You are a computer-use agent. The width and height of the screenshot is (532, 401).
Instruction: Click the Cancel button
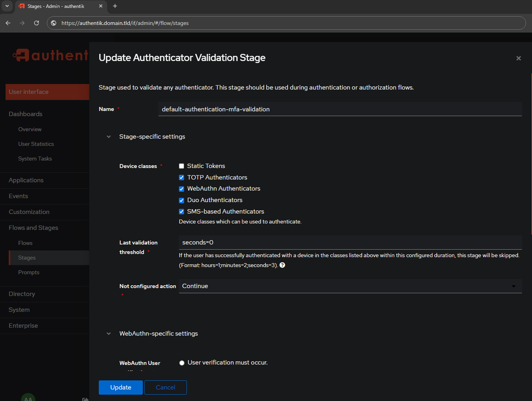pos(165,388)
